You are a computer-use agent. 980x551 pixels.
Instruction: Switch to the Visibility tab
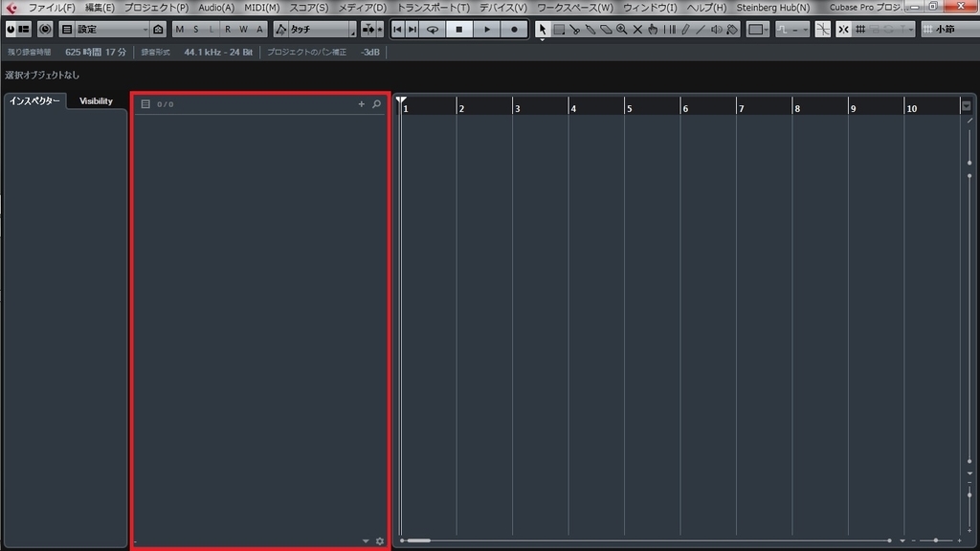[x=96, y=101]
